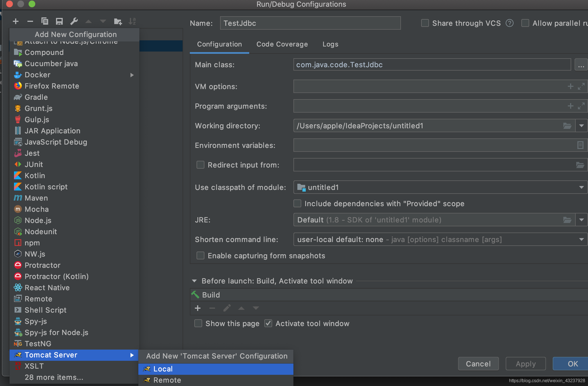Uncheck Activate tool window checkbox
The height and width of the screenshot is (386, 588).
(x=268, y=323)
